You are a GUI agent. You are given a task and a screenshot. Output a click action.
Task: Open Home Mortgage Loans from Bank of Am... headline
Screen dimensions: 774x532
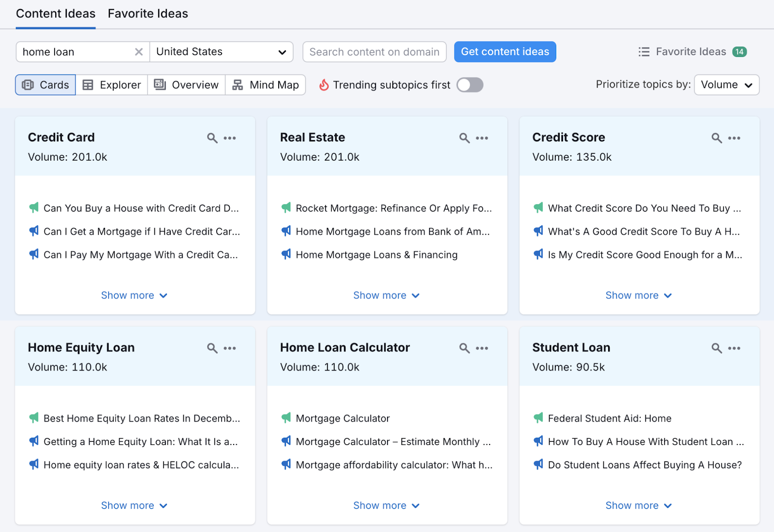[393, 232]
